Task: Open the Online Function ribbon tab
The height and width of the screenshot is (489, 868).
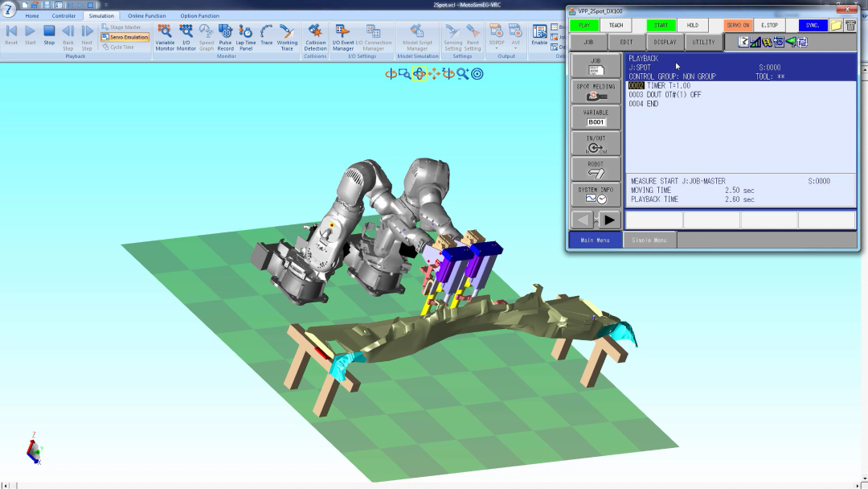Action: point(147,15)
